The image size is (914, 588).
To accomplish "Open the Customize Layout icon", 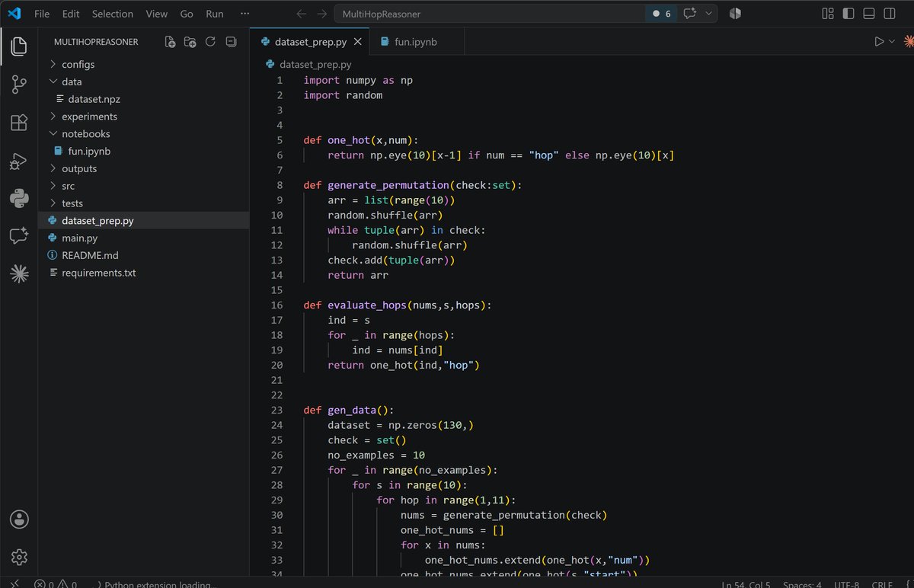I will [x=828, y=14].
